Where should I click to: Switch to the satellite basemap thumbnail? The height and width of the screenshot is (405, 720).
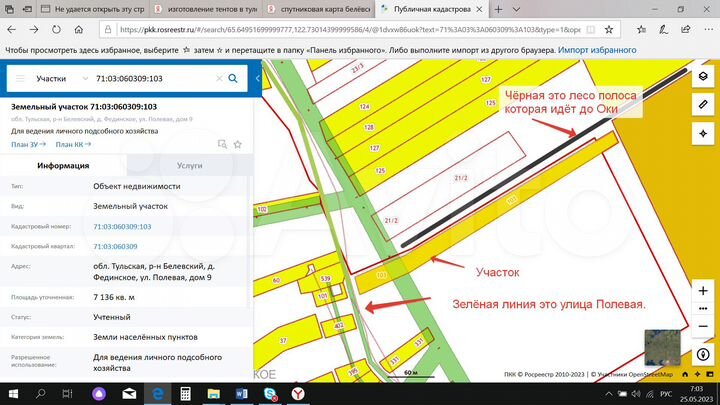point(662,346)
